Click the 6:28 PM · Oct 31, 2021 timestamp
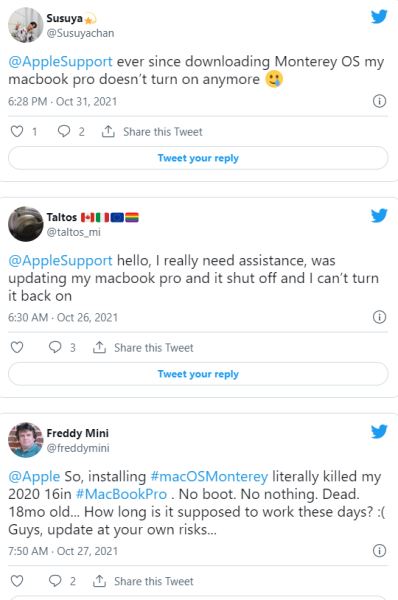398x600 pixels. (x=63, y=102)
